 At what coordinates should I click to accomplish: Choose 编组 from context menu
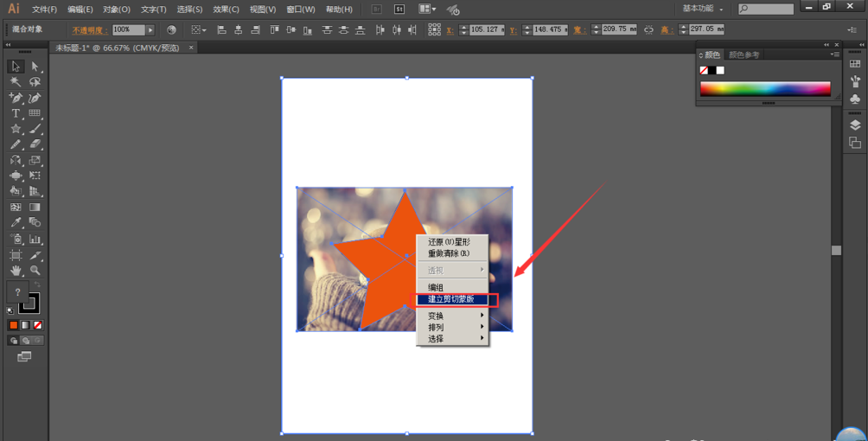click(x=453, y=288)
